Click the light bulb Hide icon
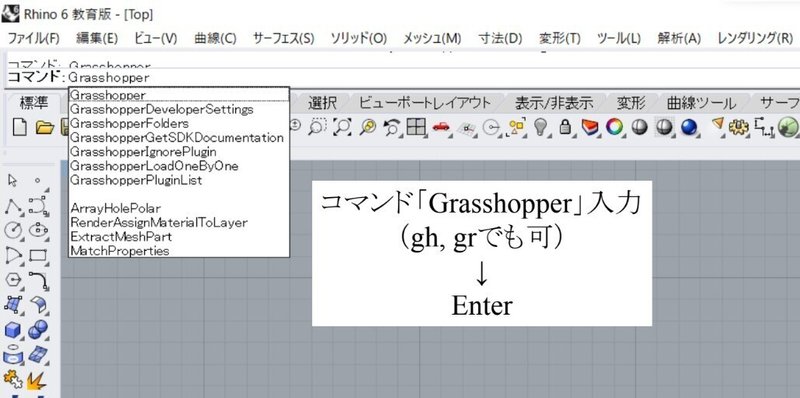The width and height of the screenshot is (800, 398). 540,127
